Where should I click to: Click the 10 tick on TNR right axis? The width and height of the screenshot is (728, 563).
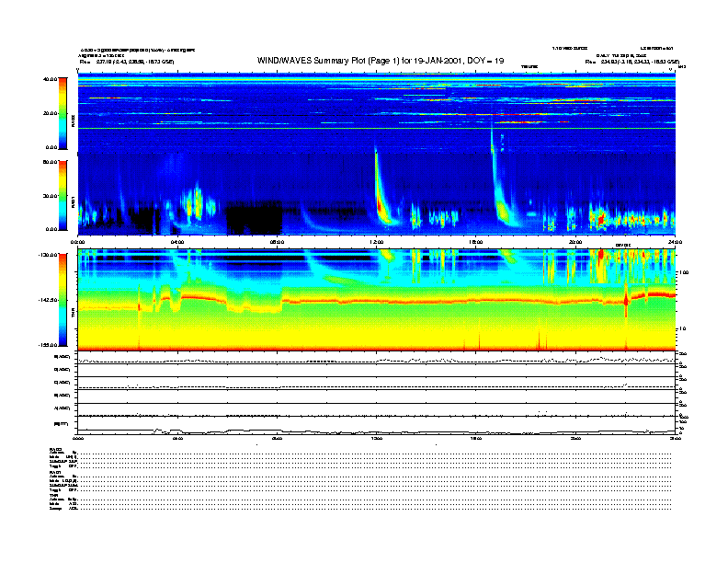coord(682,329)
